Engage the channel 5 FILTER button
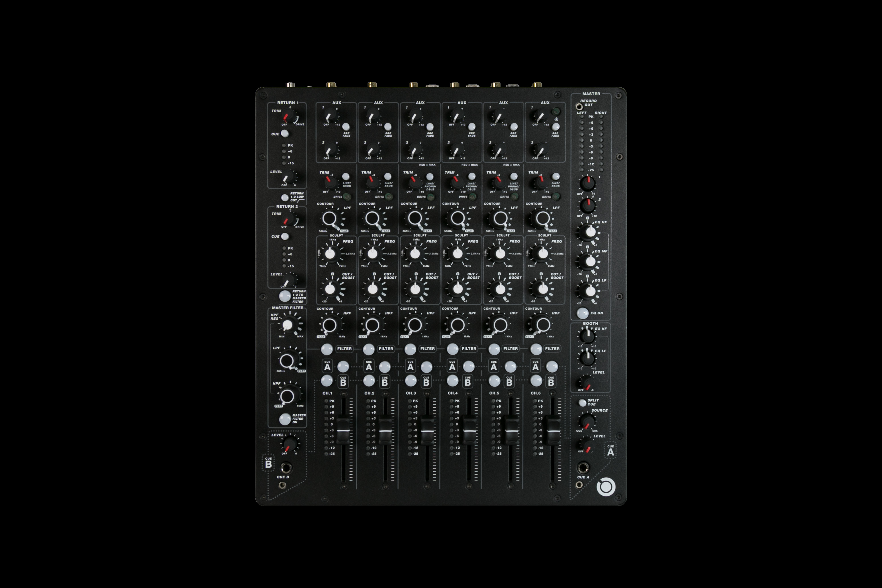 click(x=494, y=349)
